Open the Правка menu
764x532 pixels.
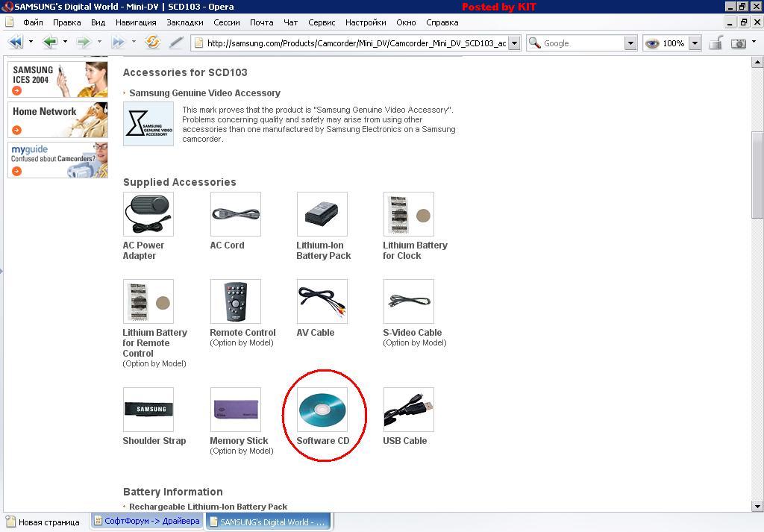66,22
